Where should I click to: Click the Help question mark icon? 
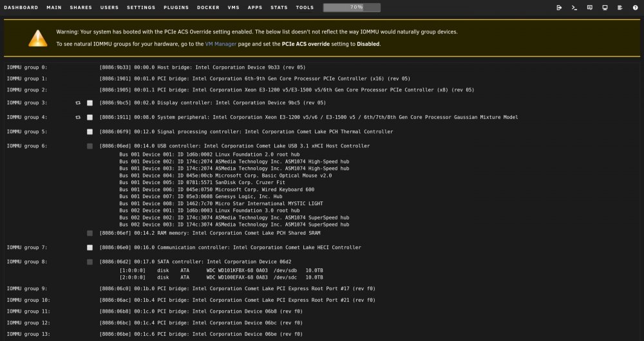pos(636,7)
